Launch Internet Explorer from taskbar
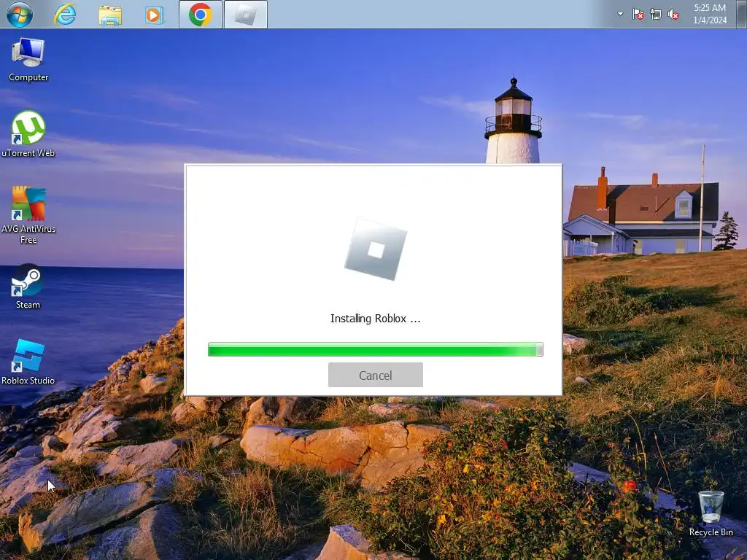 point(65,15)
